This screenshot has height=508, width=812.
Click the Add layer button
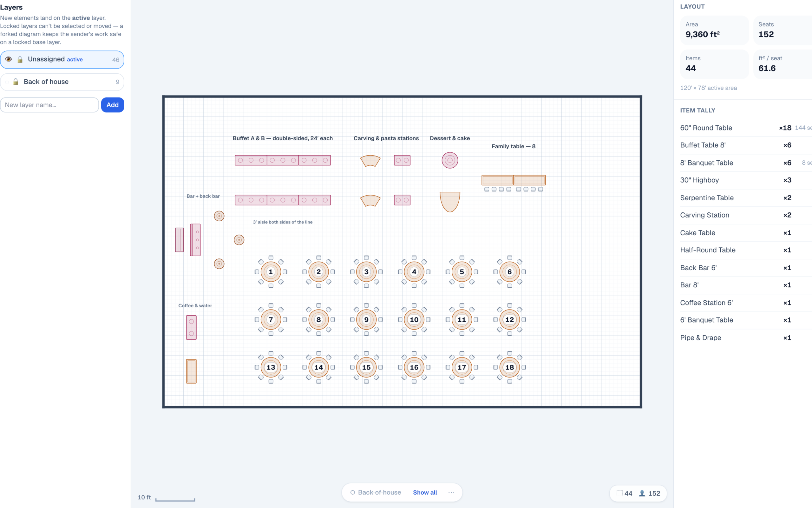coord(112,105)
